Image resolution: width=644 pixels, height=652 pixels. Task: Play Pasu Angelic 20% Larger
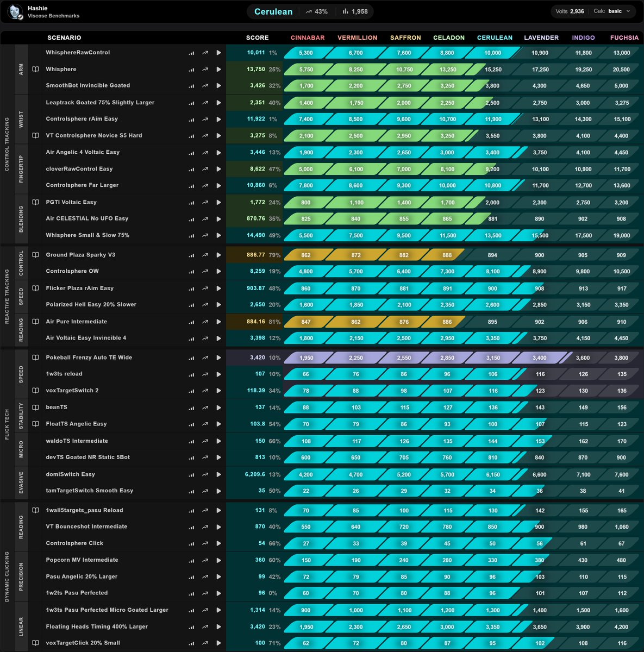pyautogui.click(x=218, y=577)
